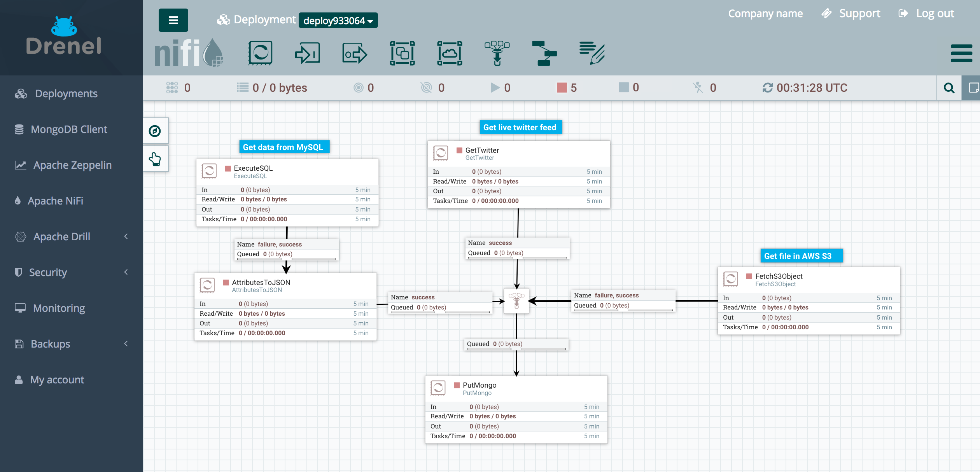Pick the Funnel icon in toolbar
The width and height of the screenshot is (980, 472).
pyautogui.click(x=497, y=53)
